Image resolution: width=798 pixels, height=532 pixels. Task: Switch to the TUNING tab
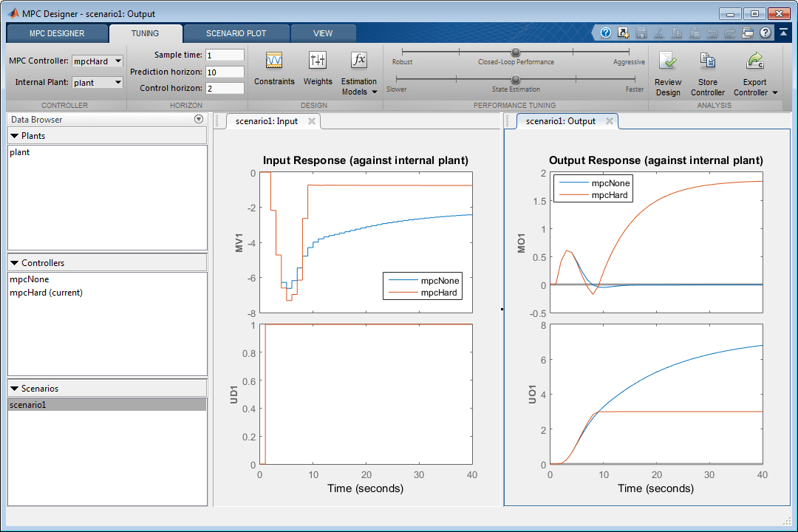pyautogui.click(x=145, y=33)
